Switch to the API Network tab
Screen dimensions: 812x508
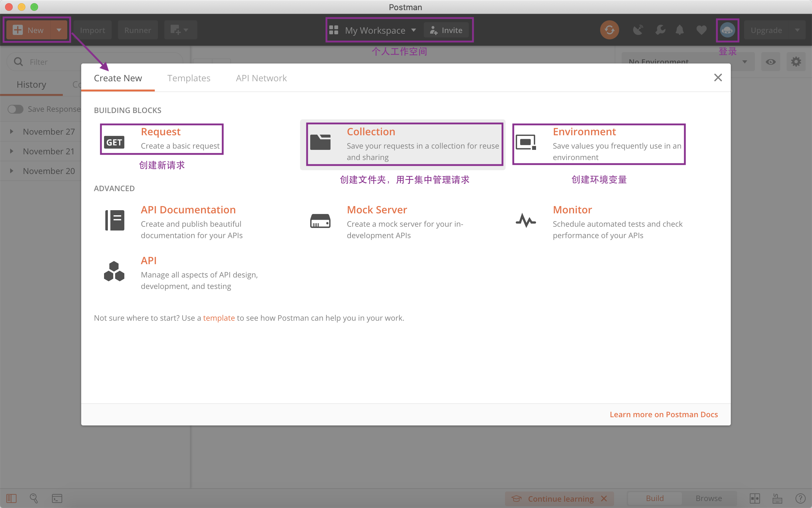tap(261, 78)
